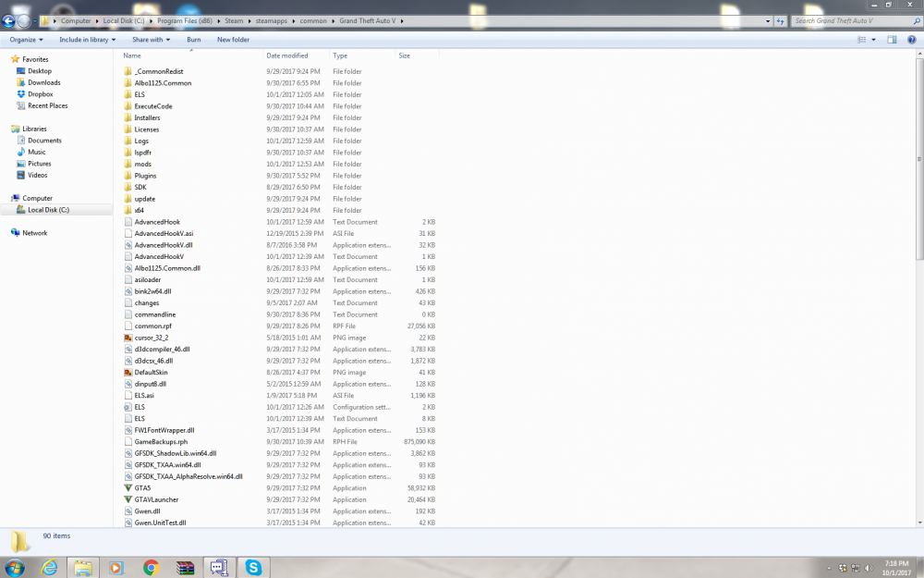Select Desktop in Favorites
Screen dimensions: 924x578
pyautogui.click(x=40, y=71)
